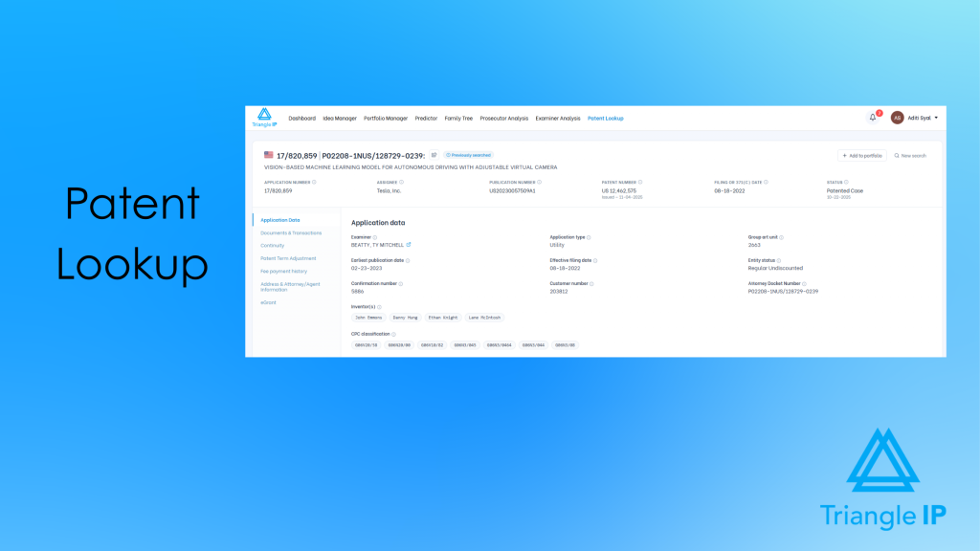The height and width of the screenshot is (551, 980).
Task: Click info icon next to Assignee
Action: pos(401,183)
